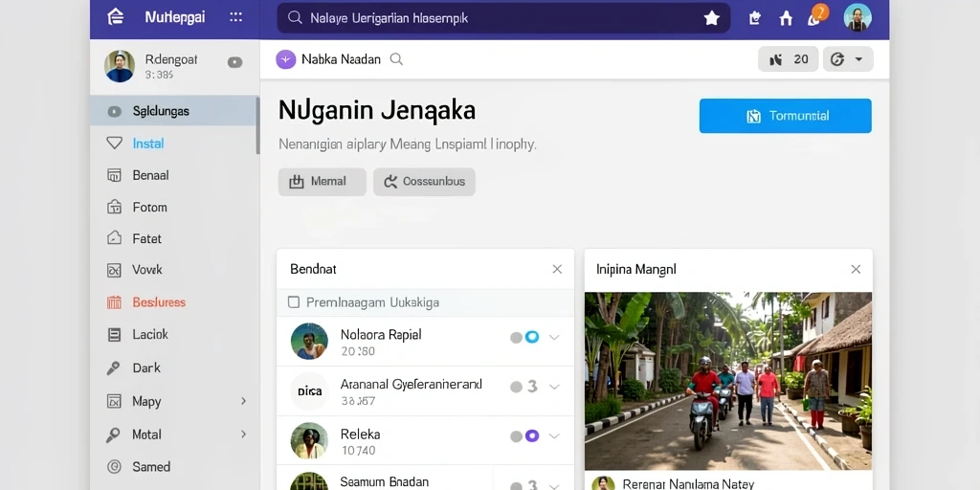The width and height of the screenshot is (980, 490).
Task: Open the apps grid next to Nutlepgai
Action: pyautogui.click(x=235, y=17)
